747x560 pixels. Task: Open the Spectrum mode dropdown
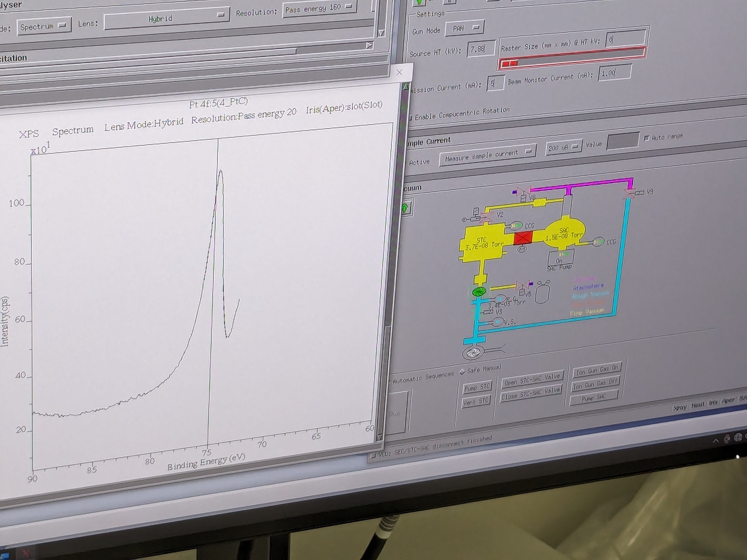pos(44,26)
